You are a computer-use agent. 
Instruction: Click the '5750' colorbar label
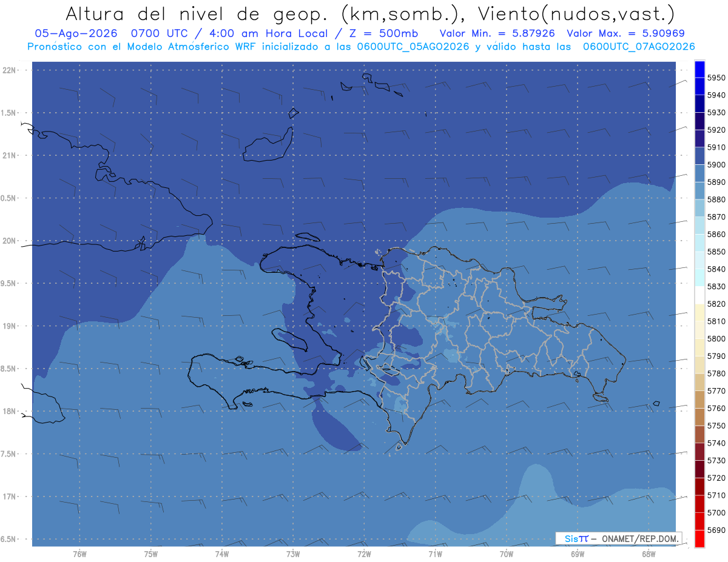point(716,426)
